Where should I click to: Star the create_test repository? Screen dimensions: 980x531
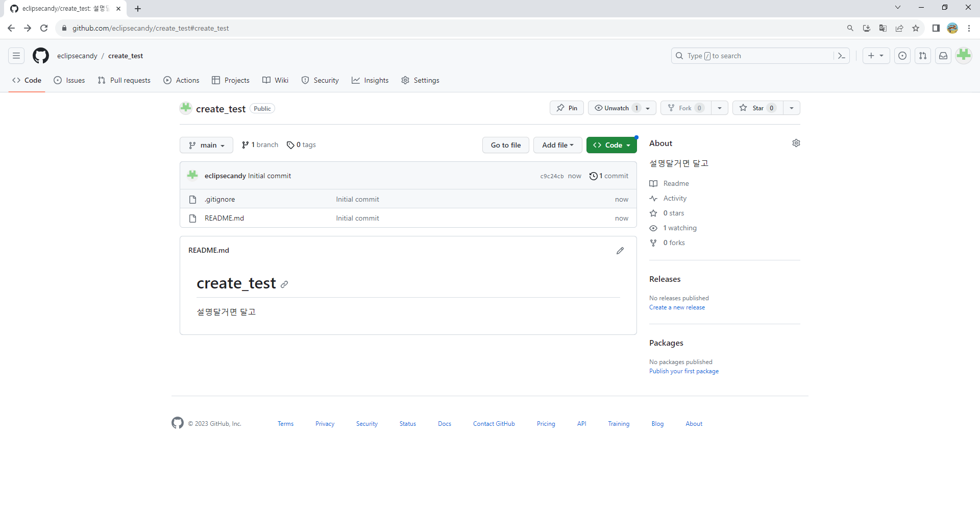(758, 108)
